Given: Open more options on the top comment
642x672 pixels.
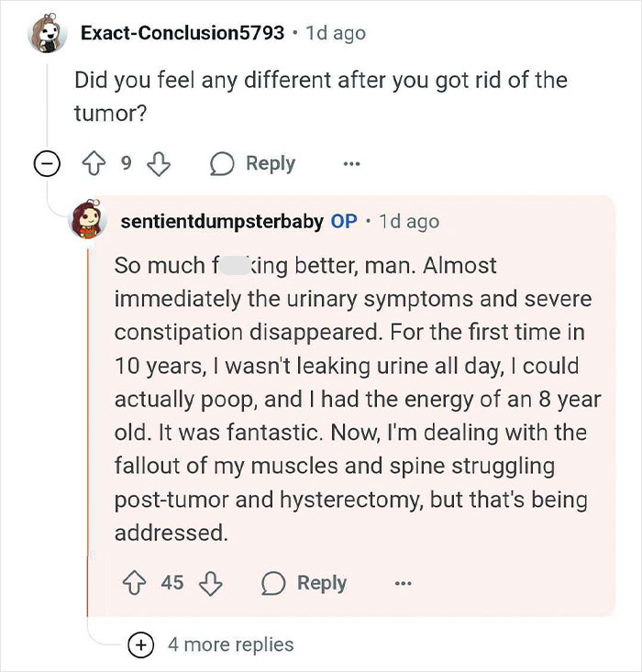Looking at the screenshot, I should tap(351, 164).
